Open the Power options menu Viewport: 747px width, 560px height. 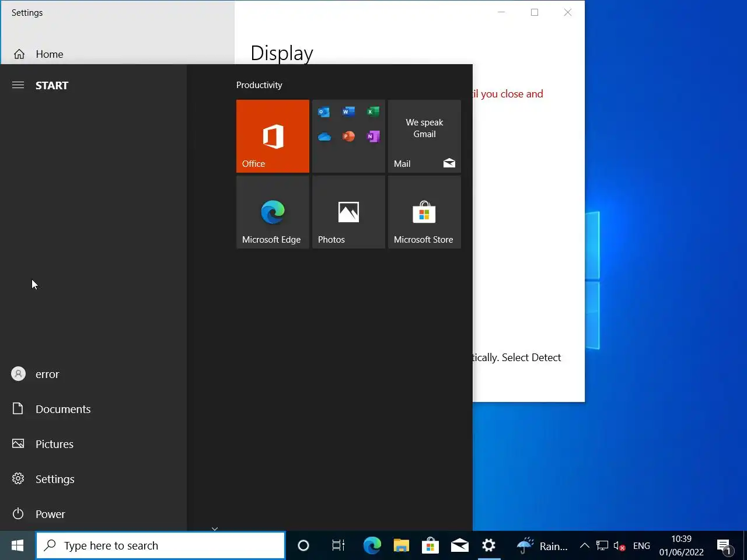tap(93, 514)
